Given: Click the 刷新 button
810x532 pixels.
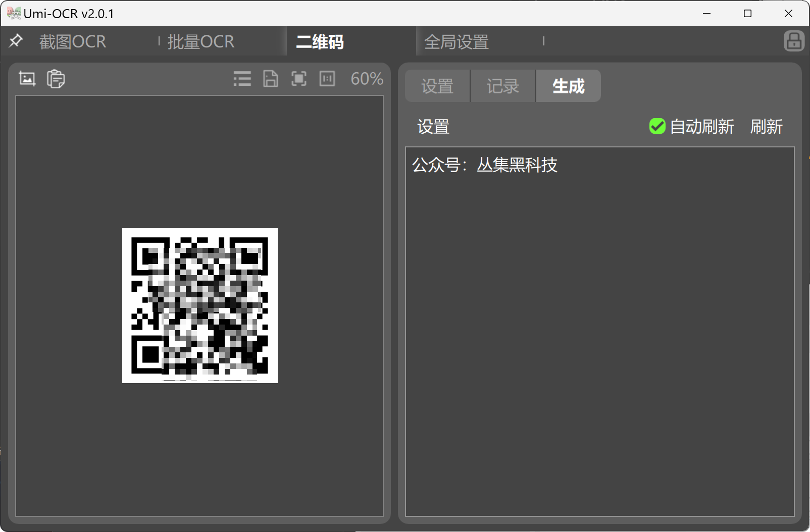Looking at the screenshot, I should pyautogui.click(x=767, y=126).
